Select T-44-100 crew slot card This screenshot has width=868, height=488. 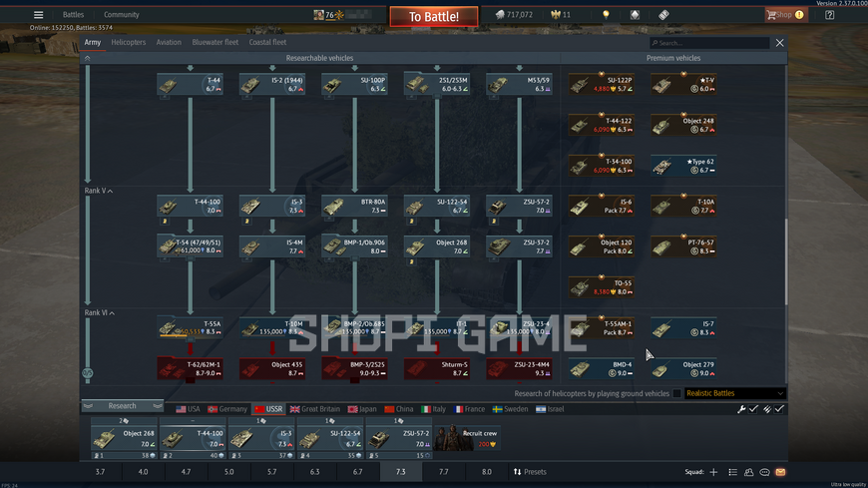[x=193, y=438]
